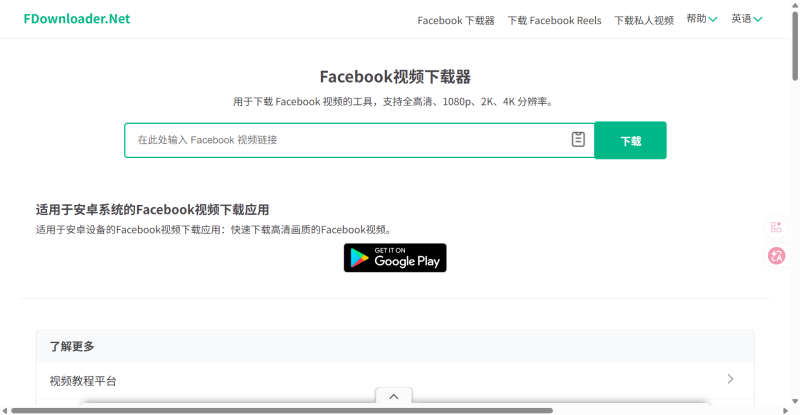Expand the 帮助 dropdown menu
800x415 pixels.
(x=702, y=19)
